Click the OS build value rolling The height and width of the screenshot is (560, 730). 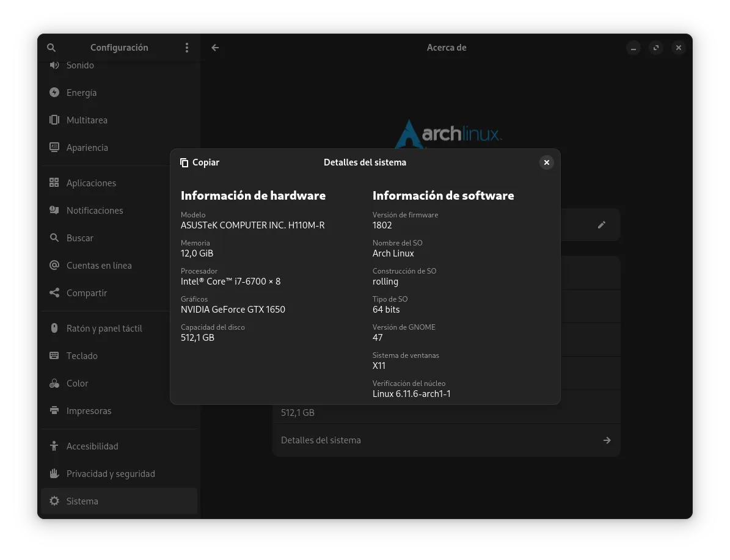385,282
